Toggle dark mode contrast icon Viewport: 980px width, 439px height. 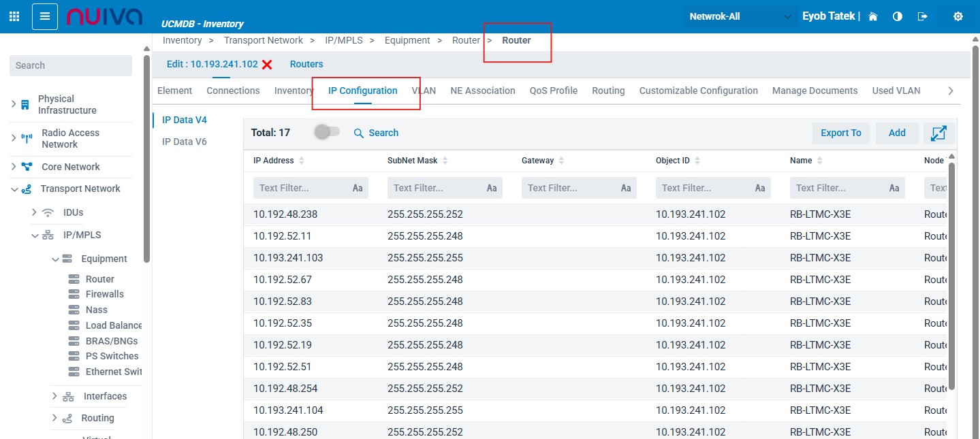coord(898,16)
